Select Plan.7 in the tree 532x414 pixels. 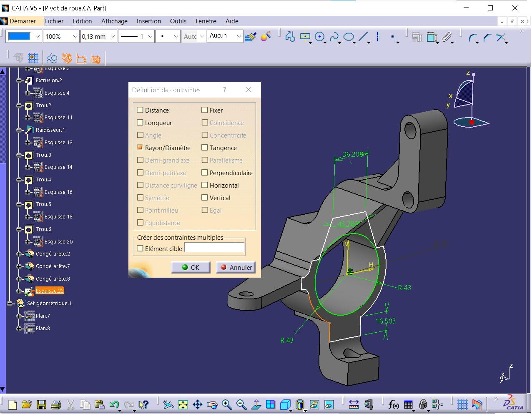tap(43, 316)
